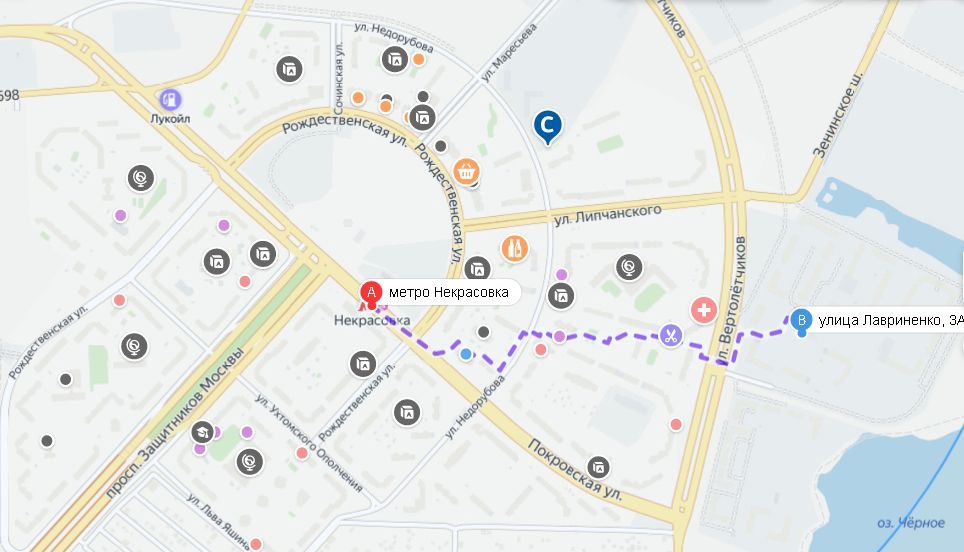
Task: Click the small blue dot on the route
Action: [x=467, y=354]
